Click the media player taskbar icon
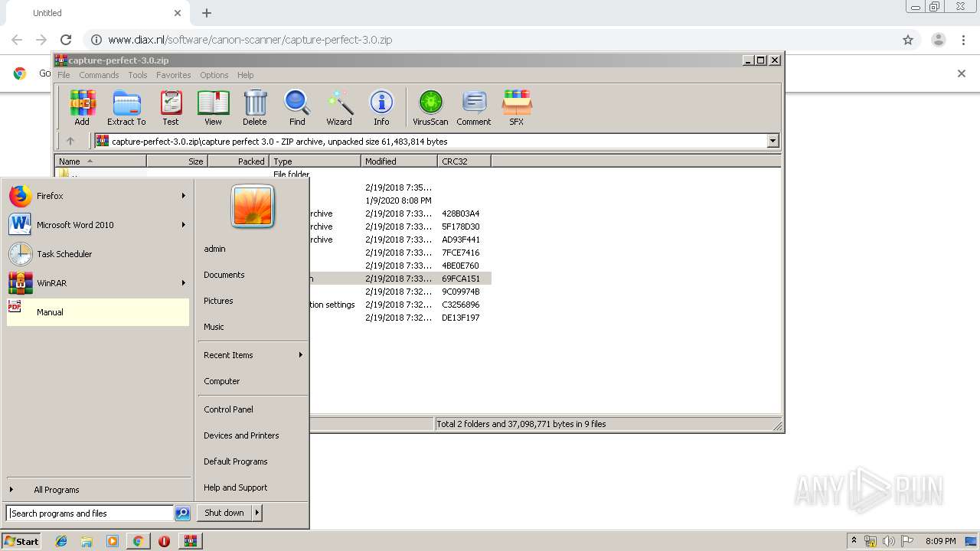 [113, 541]
